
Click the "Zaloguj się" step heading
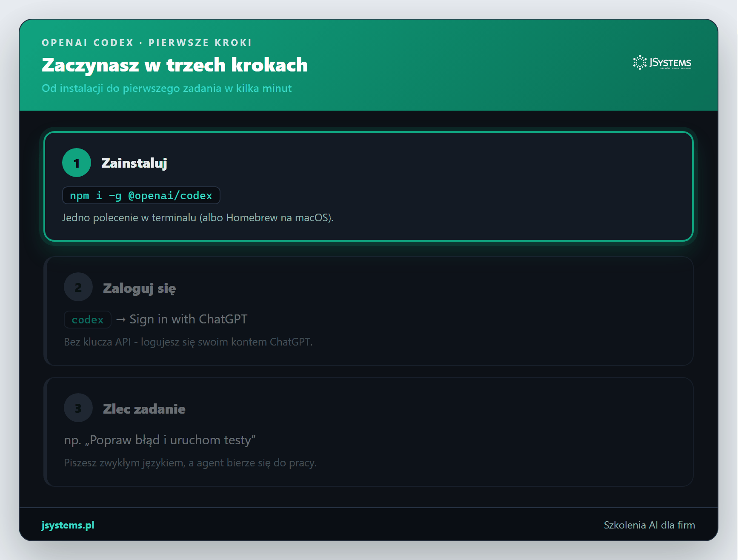(139, 288)
